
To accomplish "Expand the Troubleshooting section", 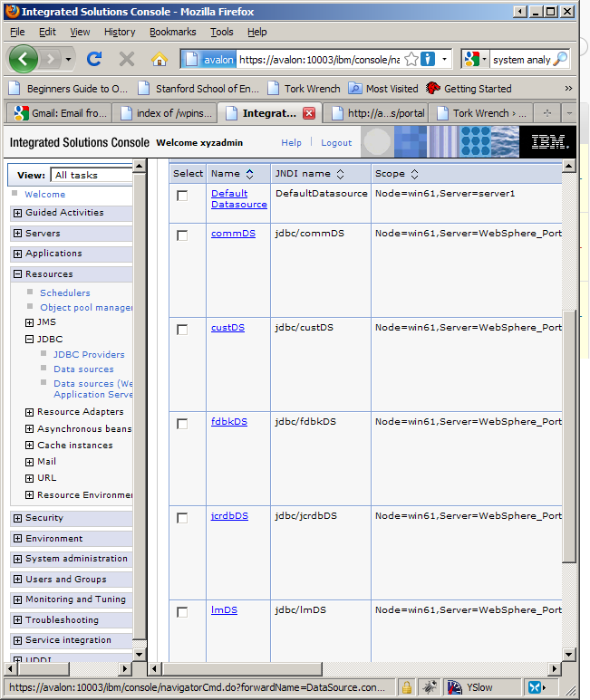I will (x=17, y=620).
